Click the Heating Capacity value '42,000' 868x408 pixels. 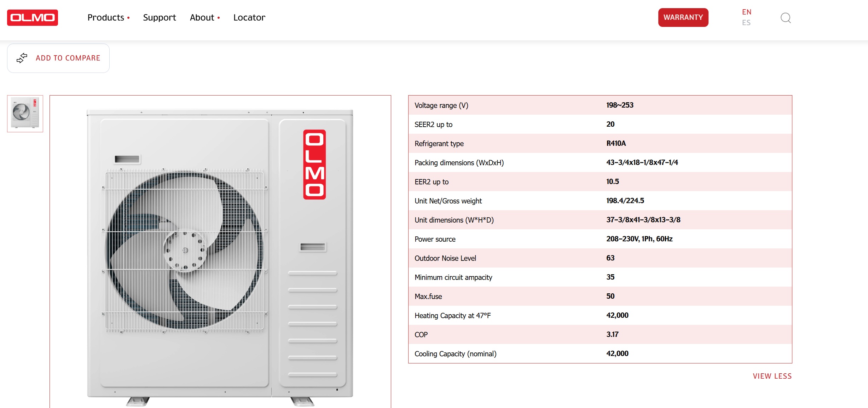[617, 315]
